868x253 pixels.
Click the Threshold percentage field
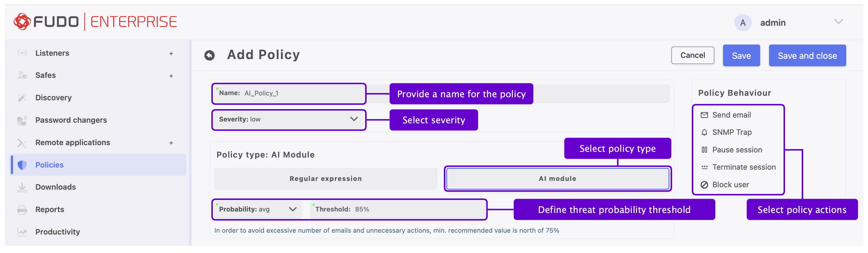[x=398, y=209]
